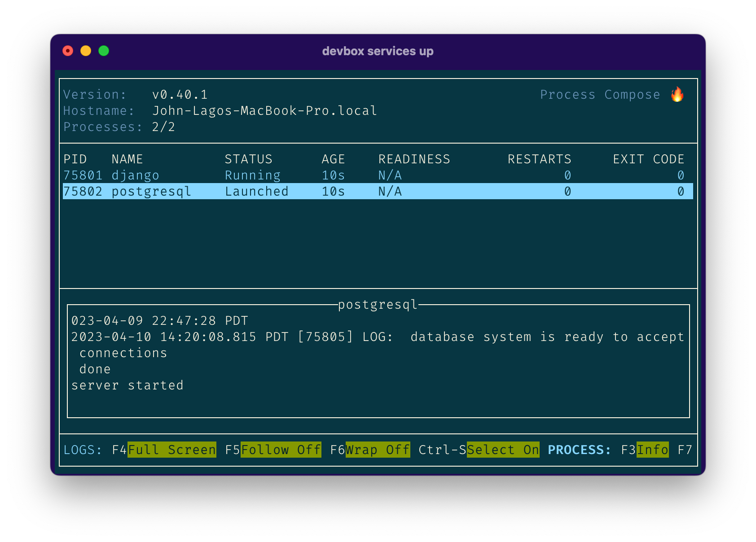The image size is (756, 542).
Task: Click the 'database system is ready' log line
Action: pos(378,337)
